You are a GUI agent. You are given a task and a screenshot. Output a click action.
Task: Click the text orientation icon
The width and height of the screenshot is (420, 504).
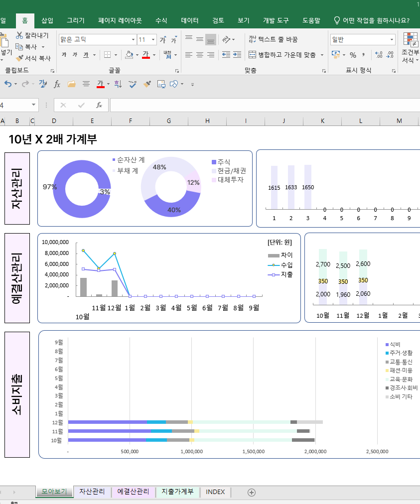pos(226,39)
